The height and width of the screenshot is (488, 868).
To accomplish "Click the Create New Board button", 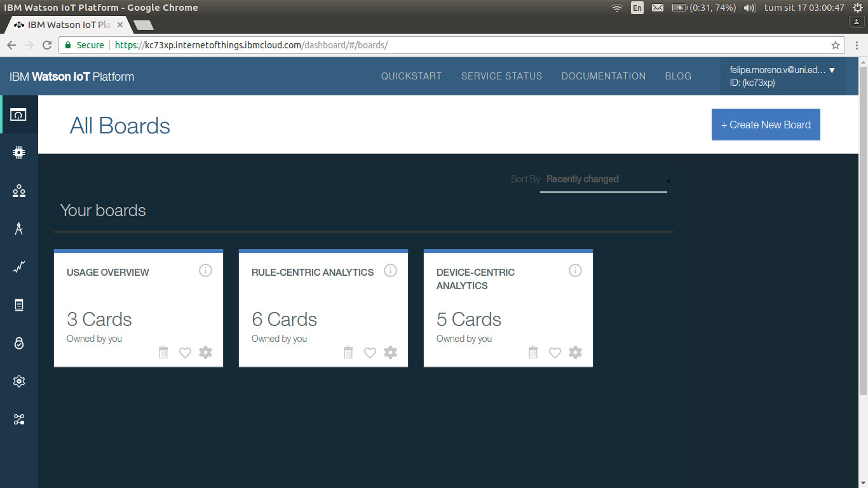I will (x=766, y=125).
